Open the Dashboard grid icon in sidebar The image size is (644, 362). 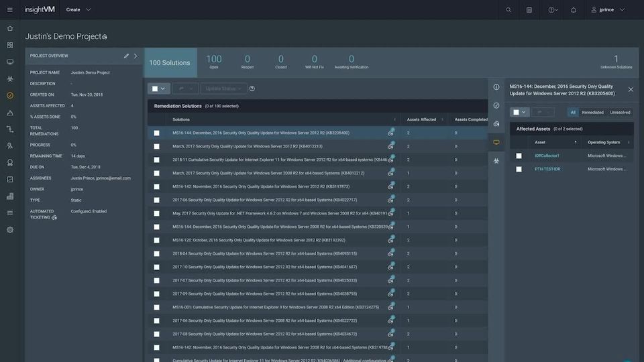coord(10,45)
